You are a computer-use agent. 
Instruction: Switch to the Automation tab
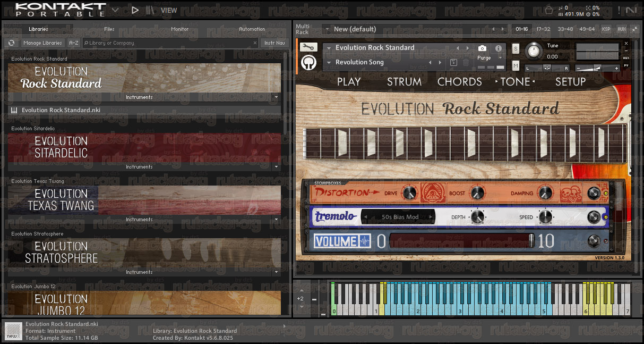tap(252, 29)
